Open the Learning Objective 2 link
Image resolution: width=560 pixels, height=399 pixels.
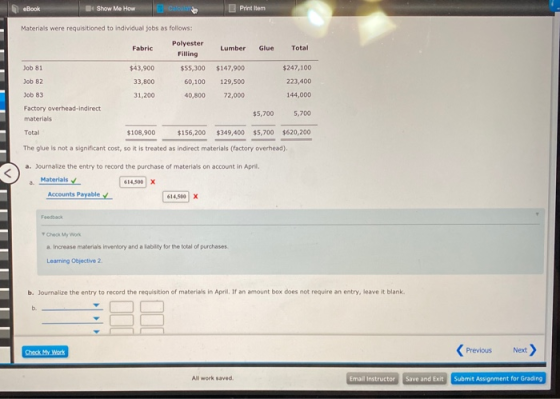[x=74, y=261]
